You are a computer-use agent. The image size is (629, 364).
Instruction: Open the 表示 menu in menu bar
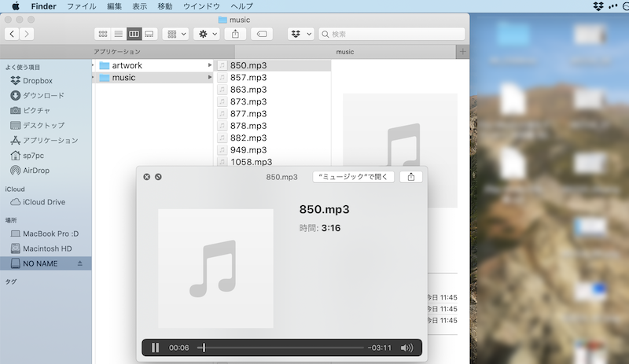point(139,6)
